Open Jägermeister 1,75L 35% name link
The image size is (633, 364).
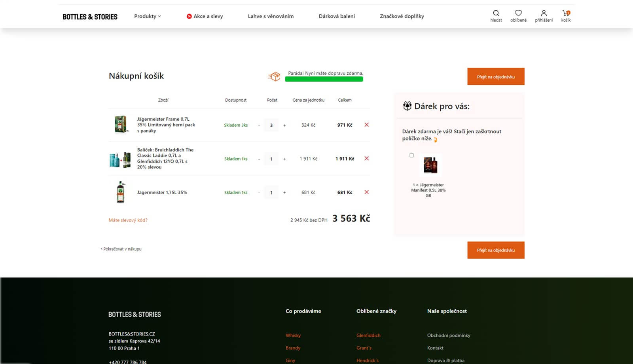[x=162, y=192]
